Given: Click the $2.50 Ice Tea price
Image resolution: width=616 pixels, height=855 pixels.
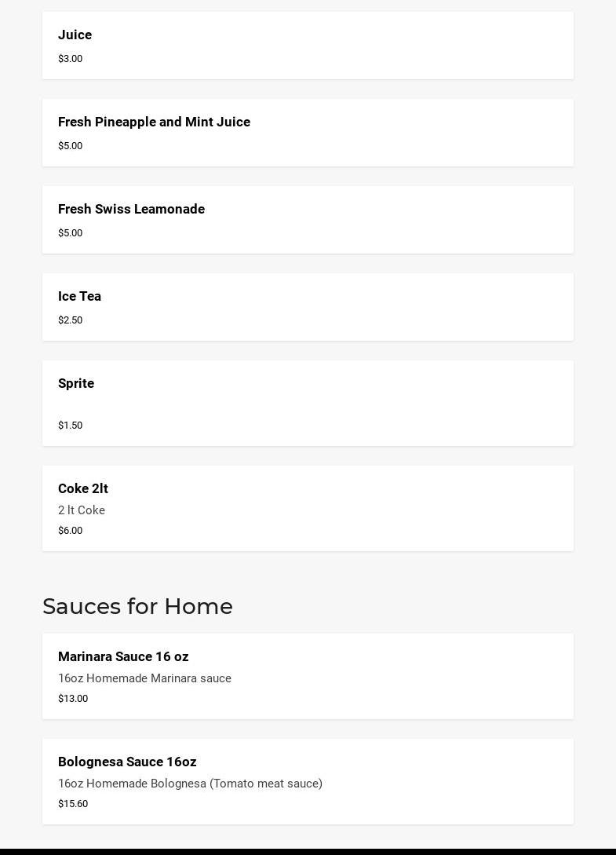Looking at the screenshot, I should pos(71,320).
